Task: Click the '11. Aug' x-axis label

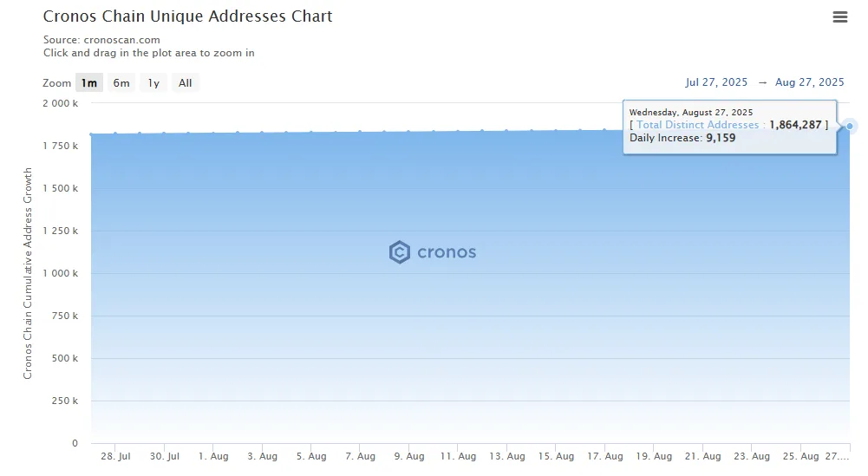Action: pos(458,456)
